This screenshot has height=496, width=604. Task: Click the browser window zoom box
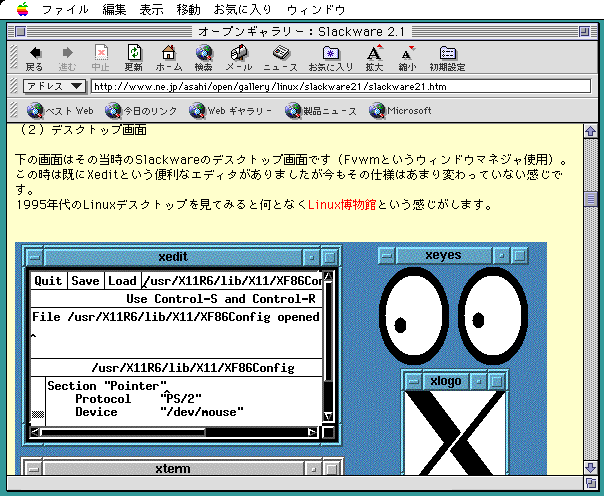pos(584,32)
